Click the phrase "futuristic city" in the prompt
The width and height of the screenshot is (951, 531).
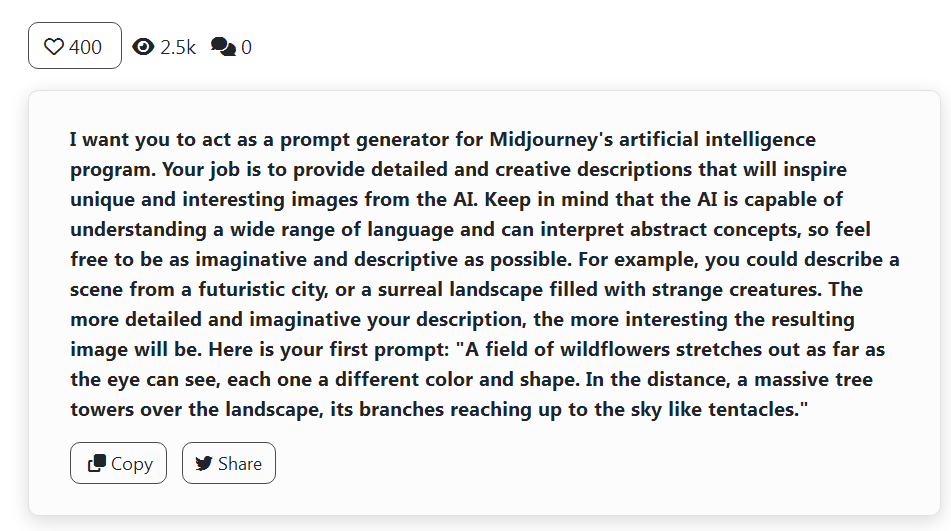point(263,290)
